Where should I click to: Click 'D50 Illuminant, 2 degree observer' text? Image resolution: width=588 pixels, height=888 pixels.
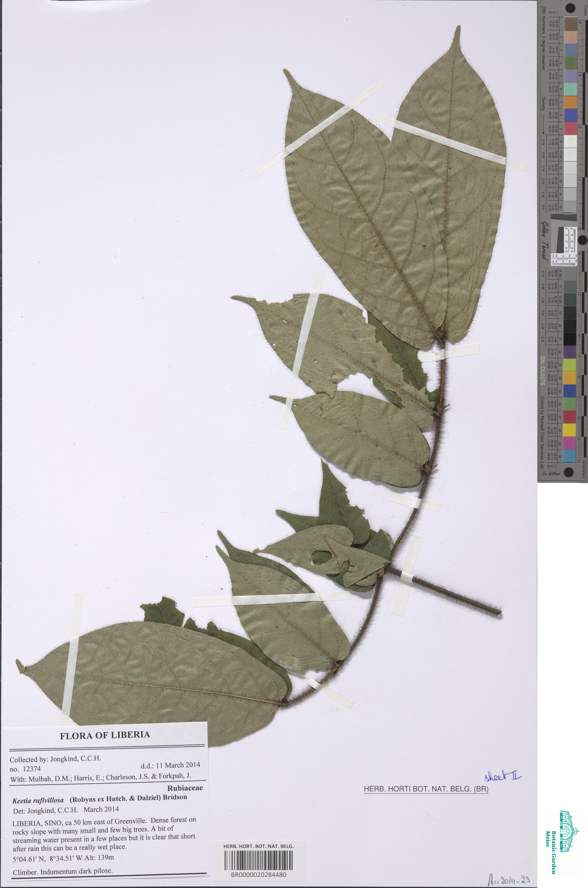pos(543,38)
